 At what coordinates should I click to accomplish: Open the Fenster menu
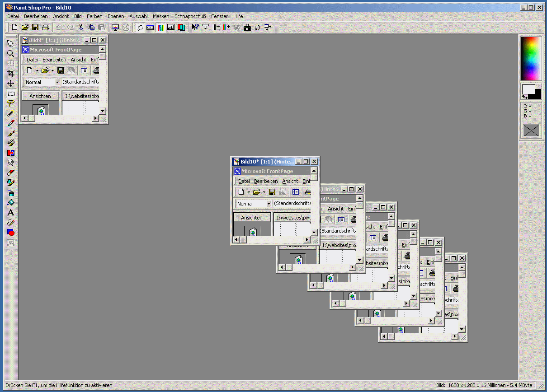[220, 16]
